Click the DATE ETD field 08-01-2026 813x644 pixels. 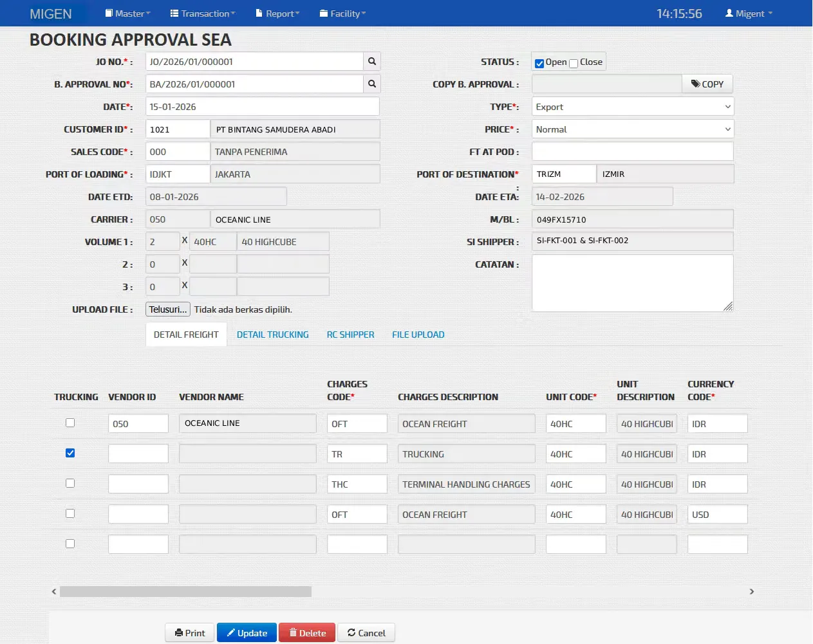216,197
